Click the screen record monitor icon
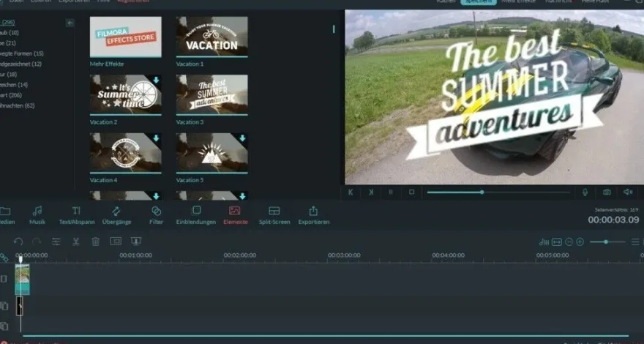The width and height of the screenshot is (644, 344). point(136,242)
